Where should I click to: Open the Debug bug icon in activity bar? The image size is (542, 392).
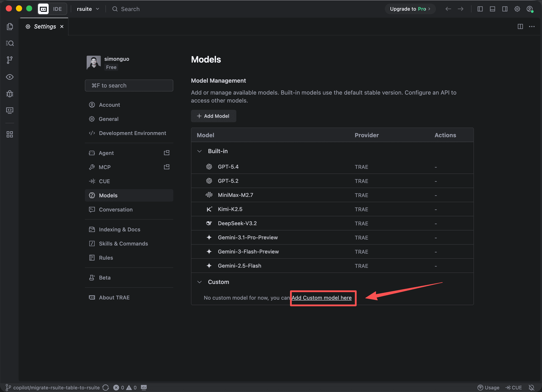point(10,94)
